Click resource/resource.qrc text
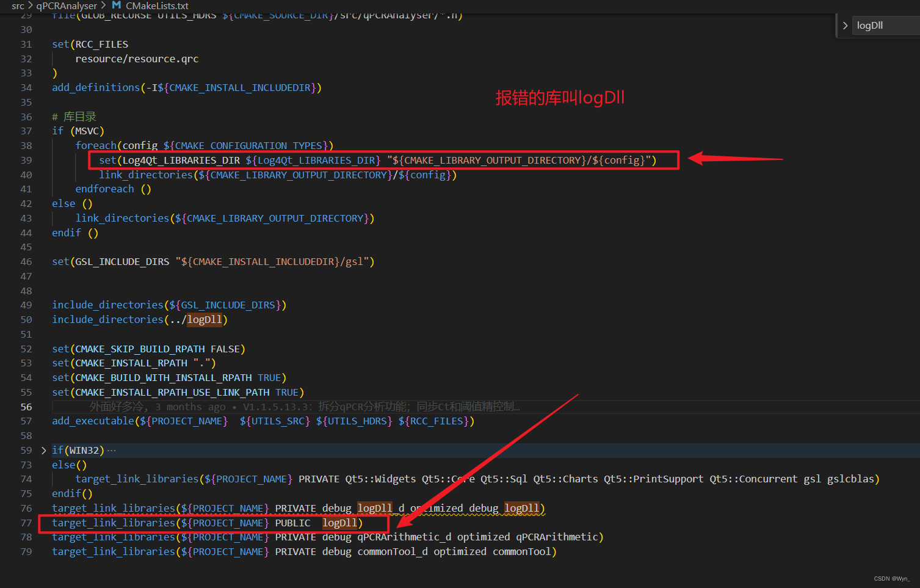920x588 pixels. tap(137, 59)
